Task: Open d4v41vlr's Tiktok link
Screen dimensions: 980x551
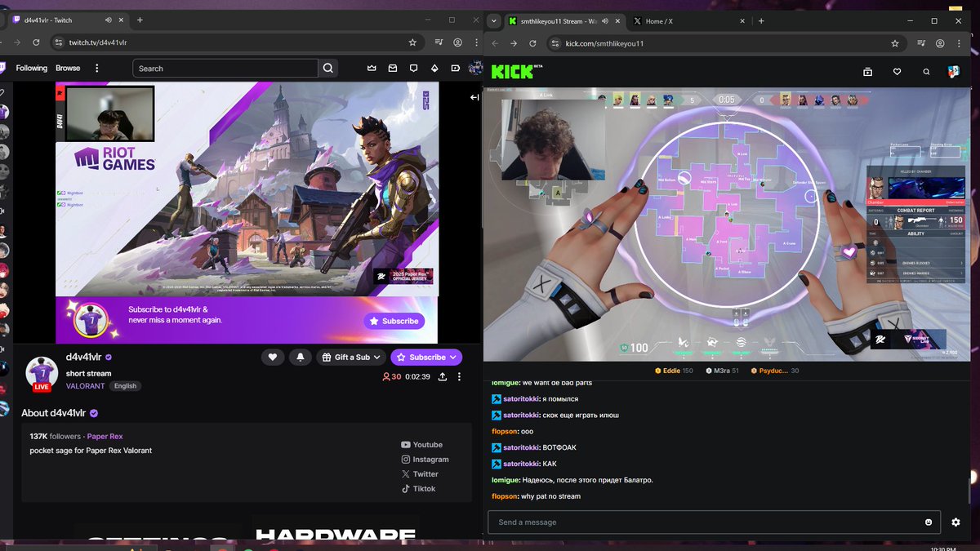Action: tap(418, 489)
